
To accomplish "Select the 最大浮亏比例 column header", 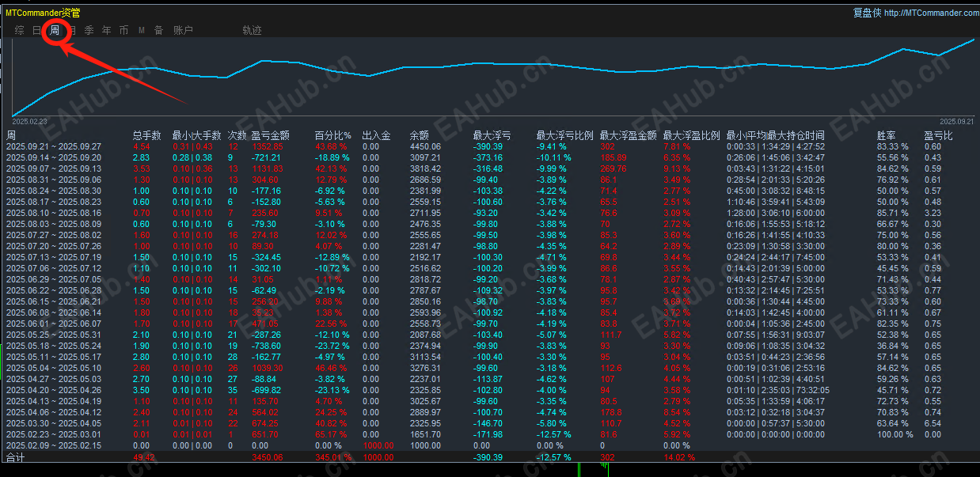I will point(564,135).
